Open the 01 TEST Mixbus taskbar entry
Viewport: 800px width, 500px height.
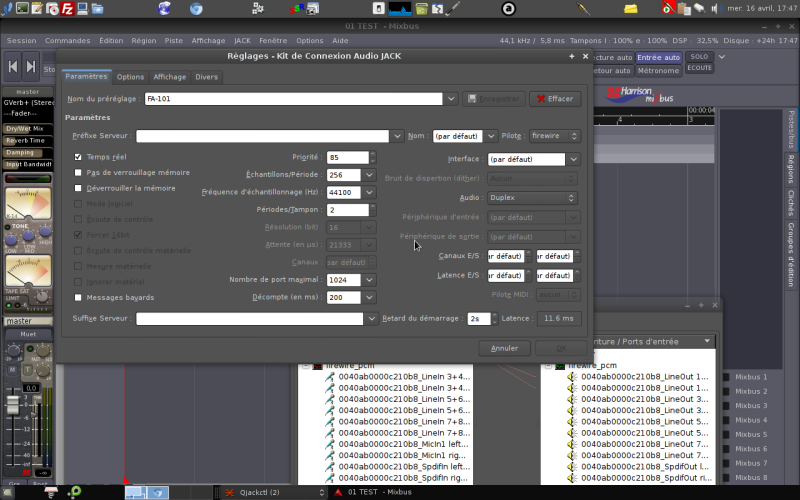point(374,492)
